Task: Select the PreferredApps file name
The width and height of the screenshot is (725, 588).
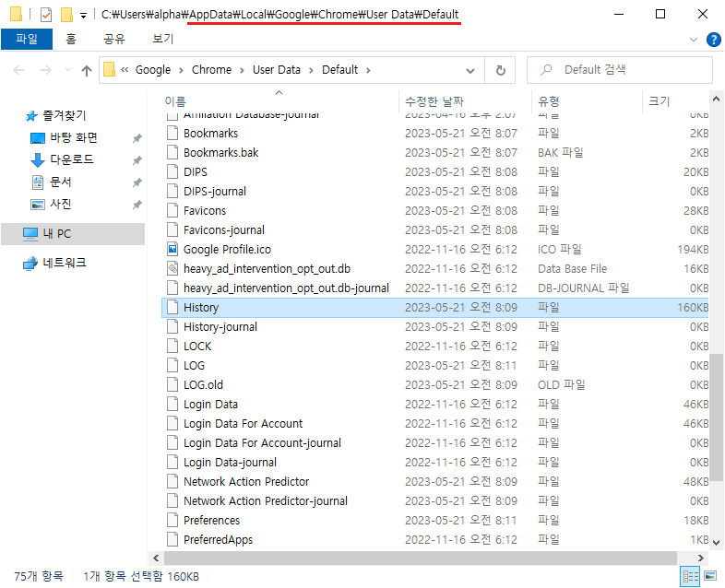Action: [x=218, y=540]
